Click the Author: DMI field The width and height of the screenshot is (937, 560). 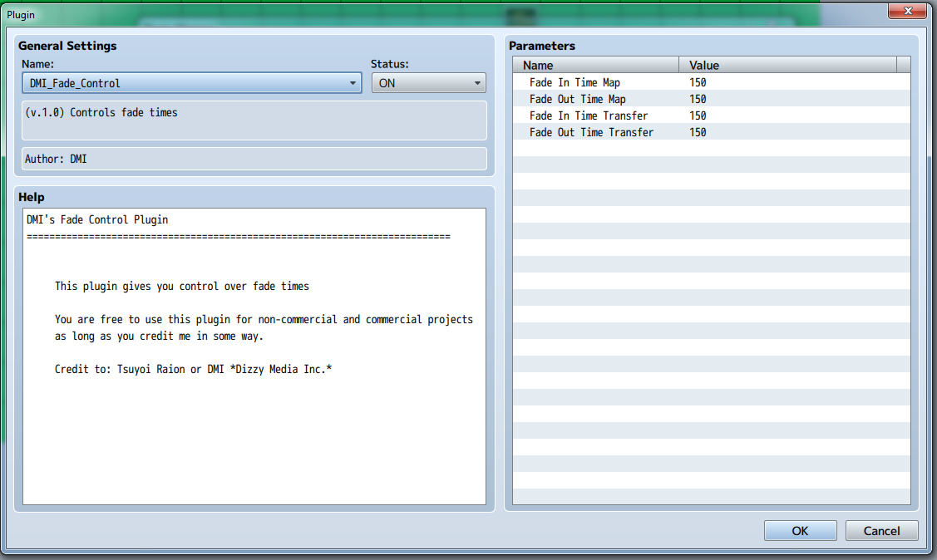tap(254, 159)
